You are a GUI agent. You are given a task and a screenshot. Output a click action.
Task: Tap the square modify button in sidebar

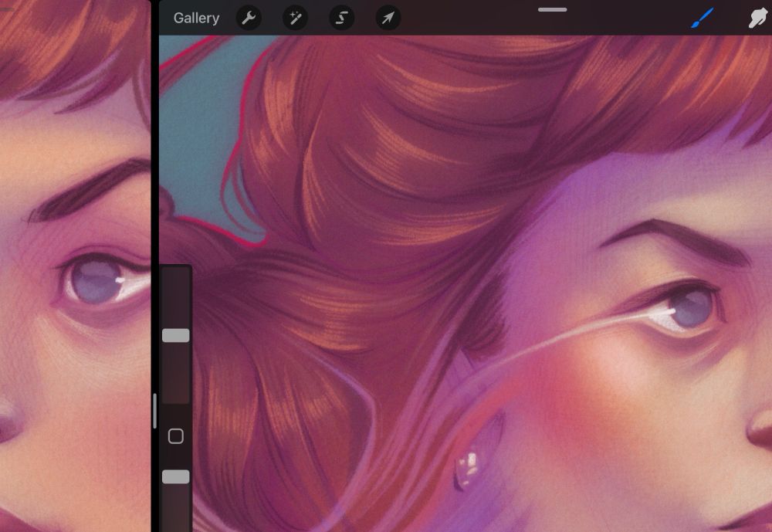[x=176, y=436]
